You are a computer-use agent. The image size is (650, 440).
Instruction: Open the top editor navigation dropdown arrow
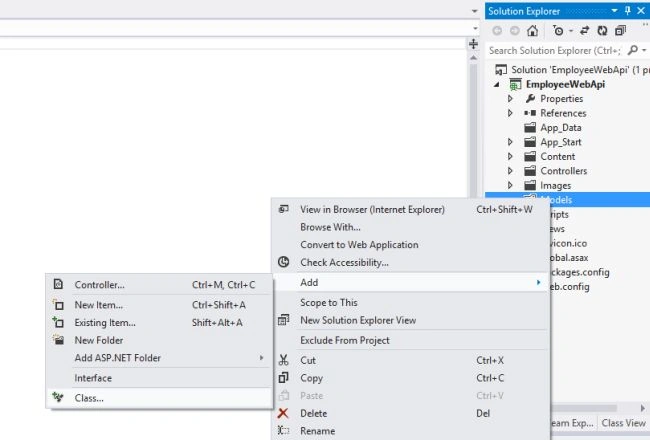(x=475, y=11)
